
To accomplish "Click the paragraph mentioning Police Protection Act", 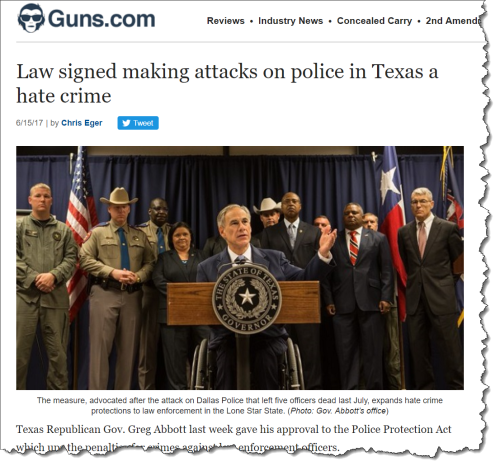I will (x=233, y=438).
